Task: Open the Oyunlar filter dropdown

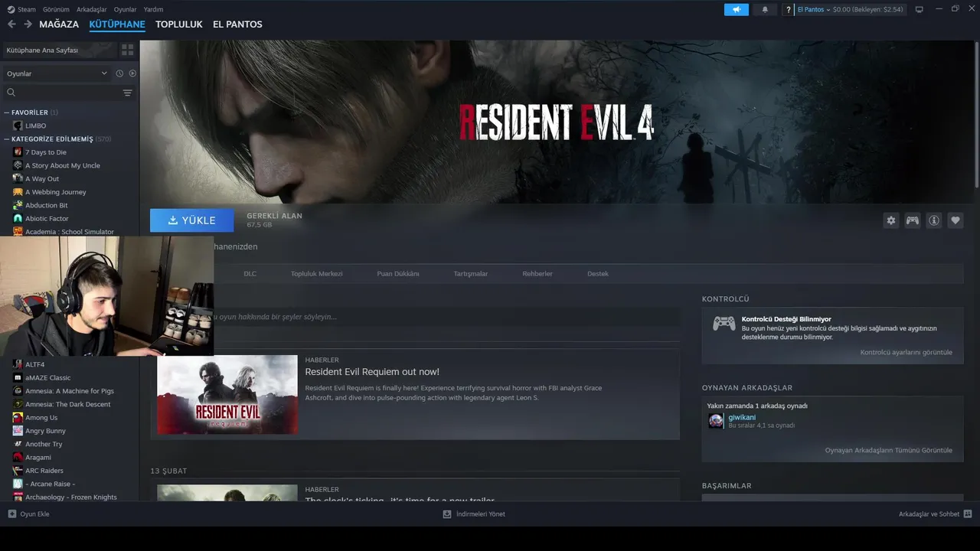Action: [x=57, y=73]
